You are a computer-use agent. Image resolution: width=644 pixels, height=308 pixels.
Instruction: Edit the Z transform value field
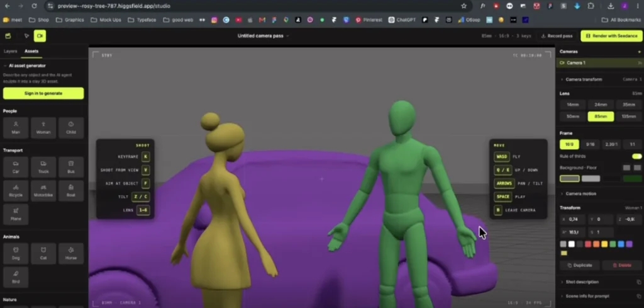click(629, 219)
